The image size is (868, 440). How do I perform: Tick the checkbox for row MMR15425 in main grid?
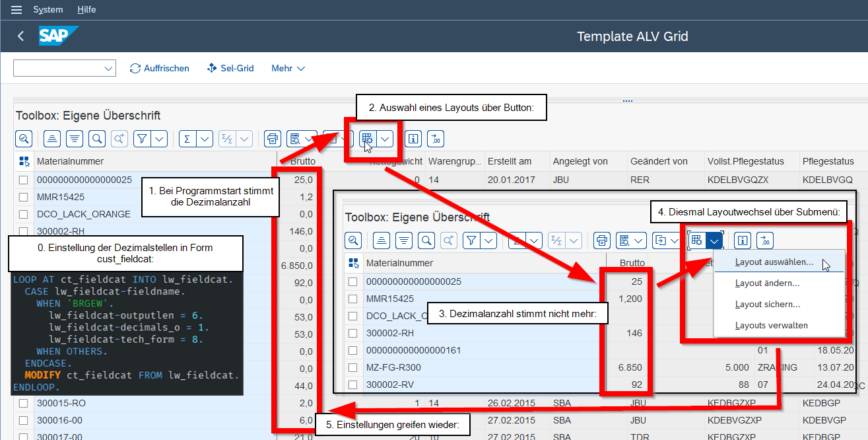pos(24,197)
